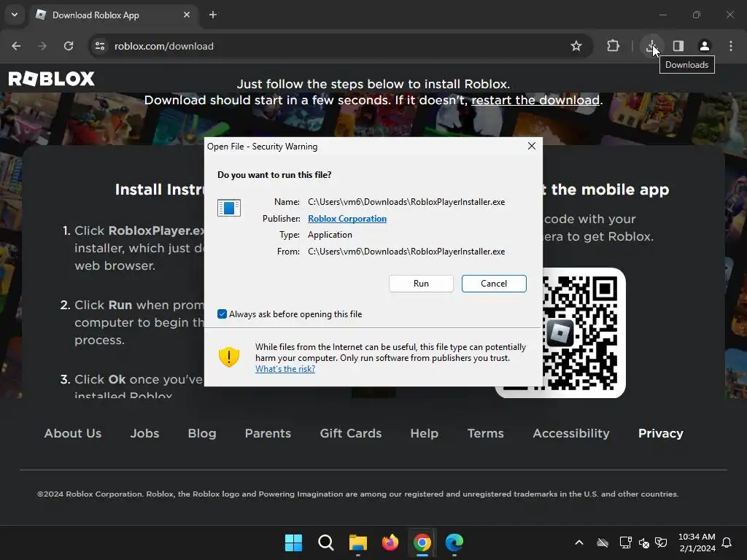This screenshot has width=747, height=560.
Task: Open the Blog footer link
Action: [202, 433]
